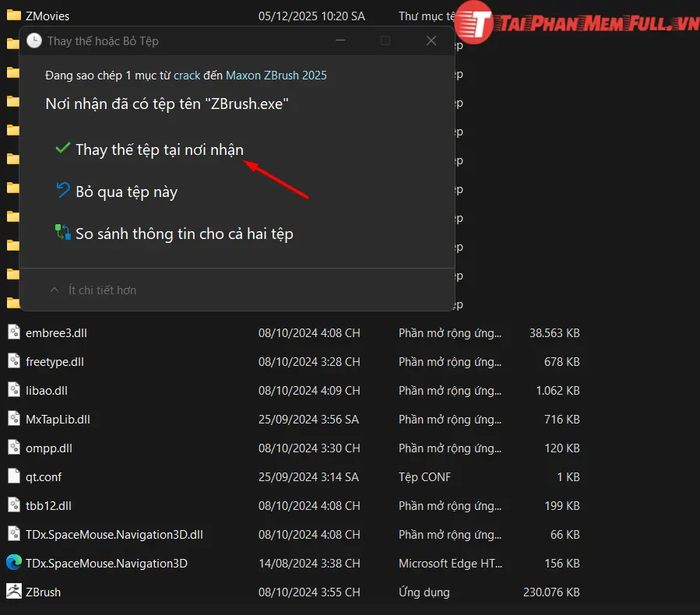Click the ZMovies folder icon
This screenshot has height=615, width=700.
[x=13, y=16]
